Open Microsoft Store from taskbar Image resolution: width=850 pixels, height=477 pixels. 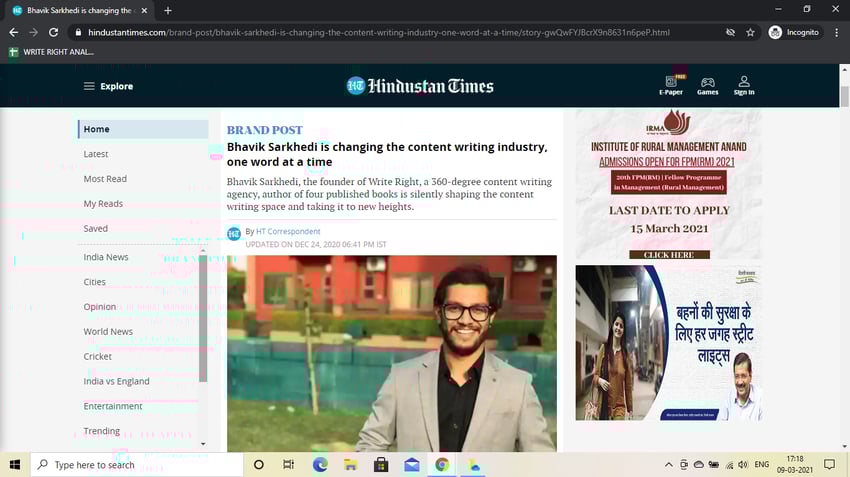[381, 465]
